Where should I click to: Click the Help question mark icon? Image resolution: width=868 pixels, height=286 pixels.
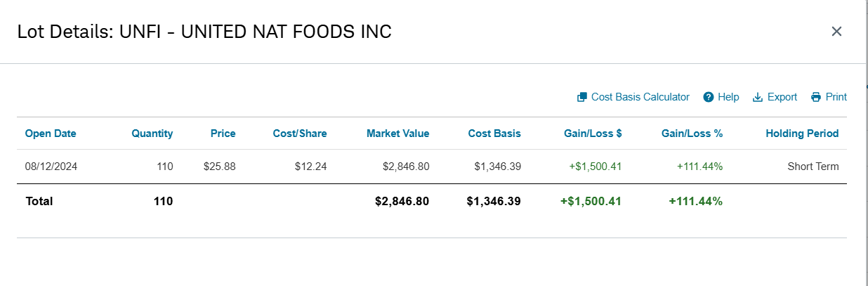[709, 97]
